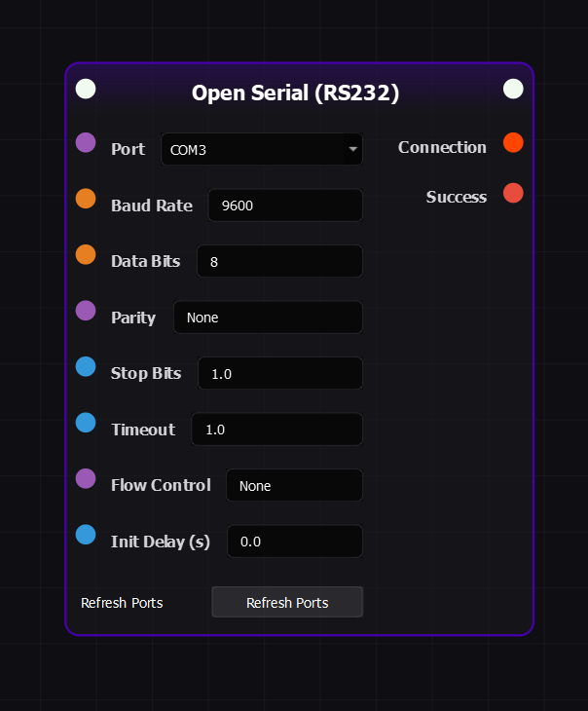Click the purple Port input pin
This screenshot has width=588, height=711.
tap(86, 143)
